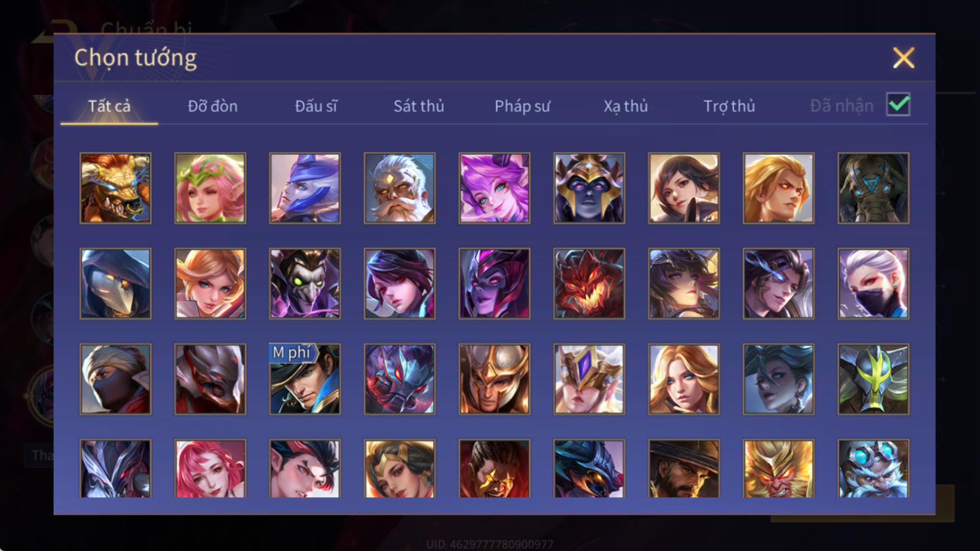The height and width of the screenshot is (551, 980).
Task: Select the golden spartan helmet hero
Action: tap(494, 379)
